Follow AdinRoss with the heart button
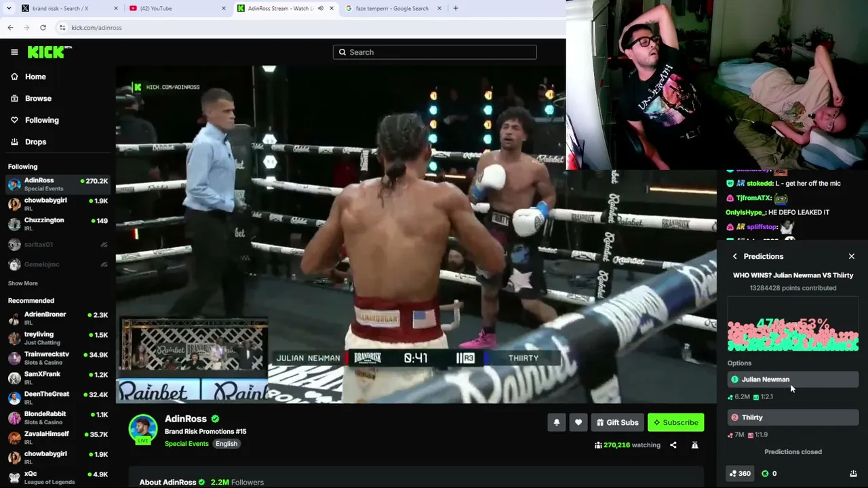This screenshot has height=488, width=868. 578,422
